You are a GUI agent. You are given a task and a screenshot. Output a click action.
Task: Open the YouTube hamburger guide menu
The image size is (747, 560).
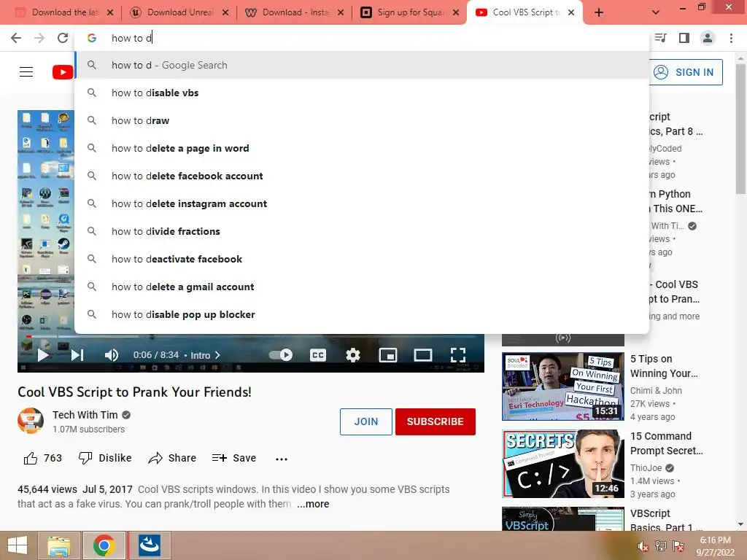point(26,72)
